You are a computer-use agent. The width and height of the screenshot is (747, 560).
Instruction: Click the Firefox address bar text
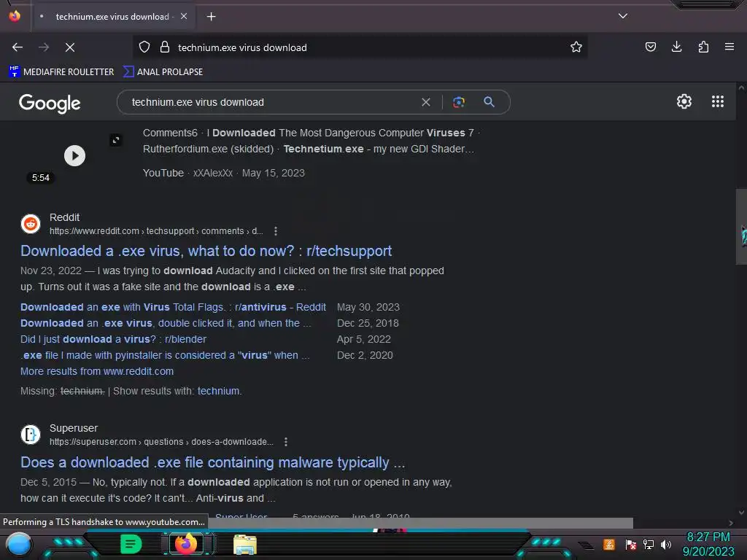coord(242,47)
